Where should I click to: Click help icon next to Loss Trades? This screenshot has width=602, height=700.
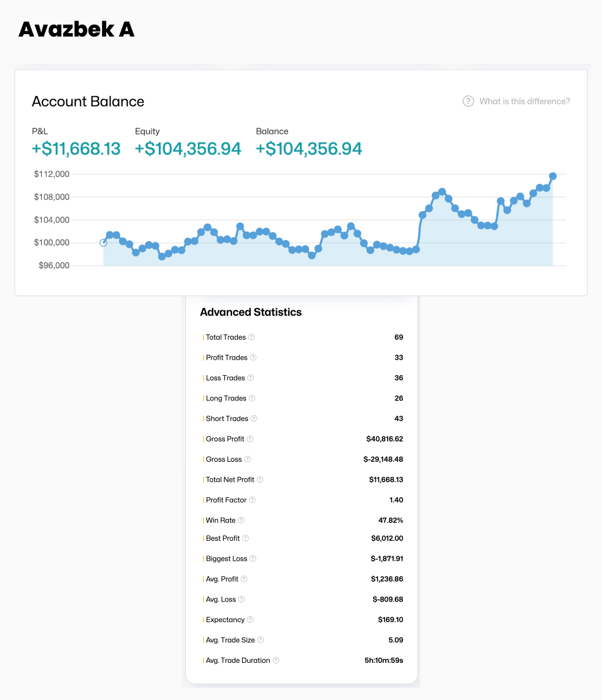(x=251, y=377)
